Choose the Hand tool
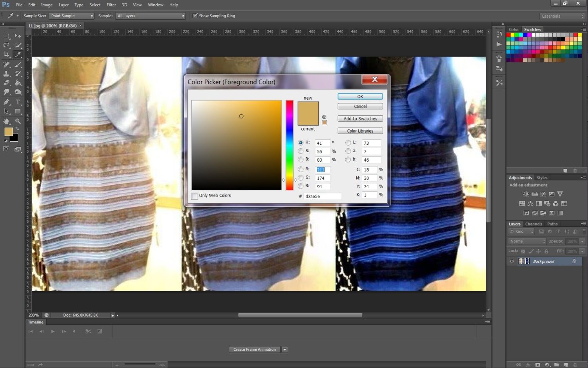This screenshot has width=588, height=368. point(6,121)
